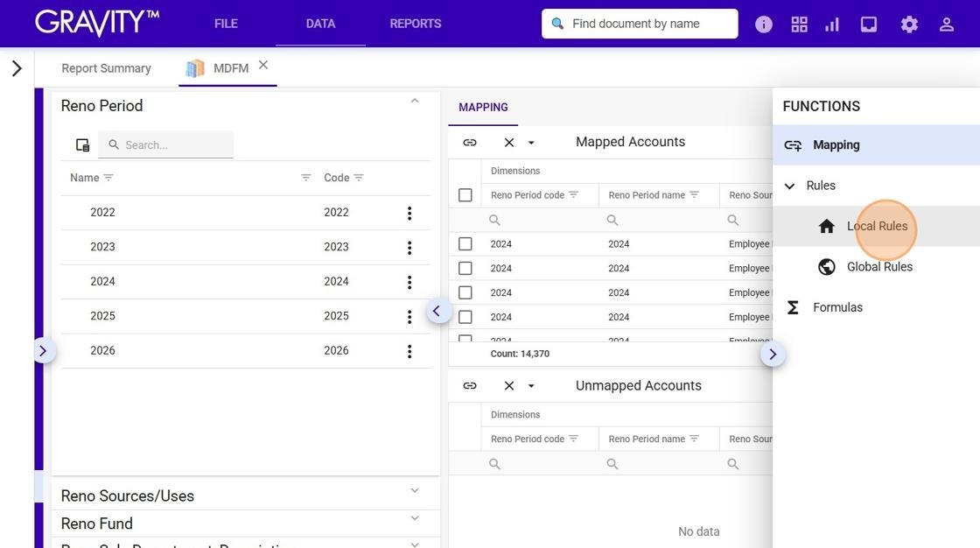The image size is (980, 548).
Task: Filter Reno Period code in Mapped Accounts
Action: pos(574,195)
